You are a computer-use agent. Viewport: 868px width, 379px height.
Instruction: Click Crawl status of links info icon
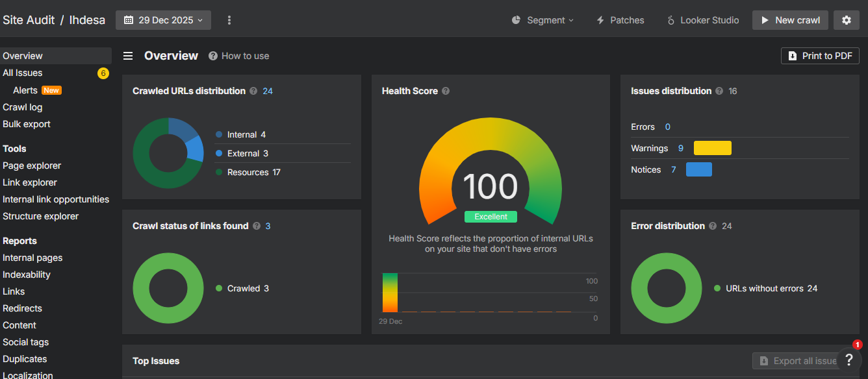257,226
